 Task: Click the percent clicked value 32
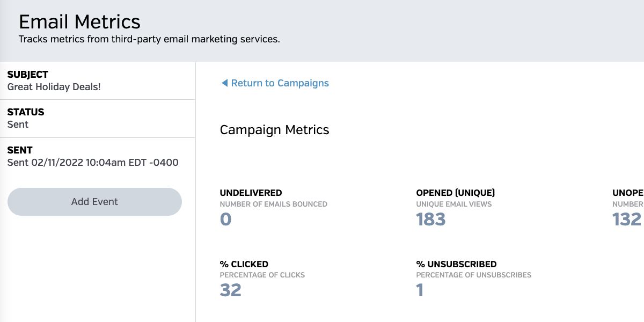coord(231,290)
